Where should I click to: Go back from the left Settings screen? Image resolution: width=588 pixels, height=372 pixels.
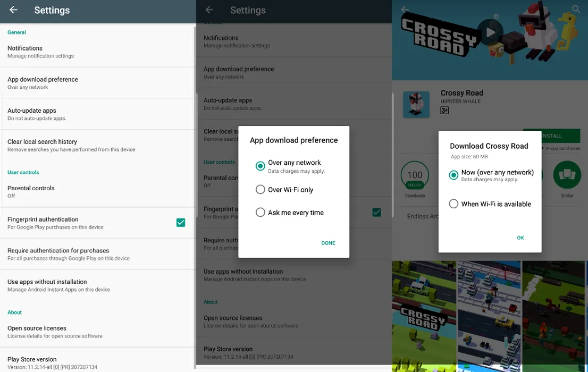pos(13,10)
